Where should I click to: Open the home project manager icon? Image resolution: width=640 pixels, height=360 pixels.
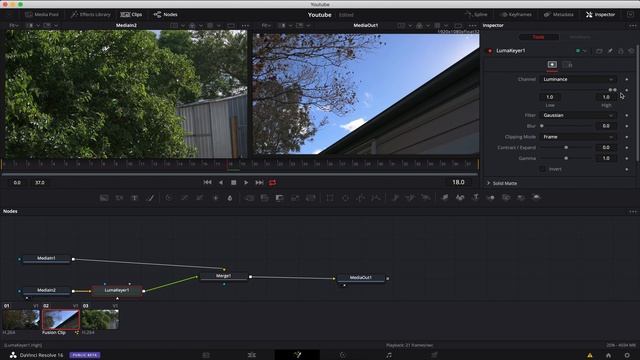point(609,355)
